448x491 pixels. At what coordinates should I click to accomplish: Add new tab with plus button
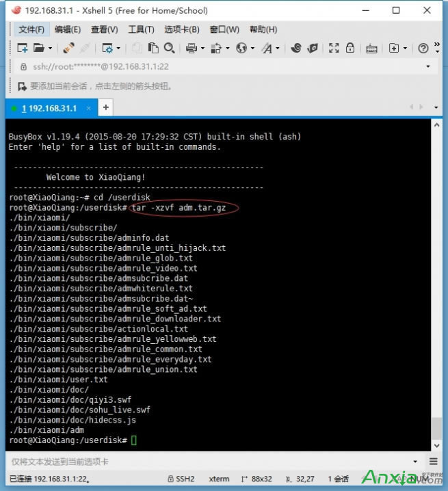click(x=106, y=108)
